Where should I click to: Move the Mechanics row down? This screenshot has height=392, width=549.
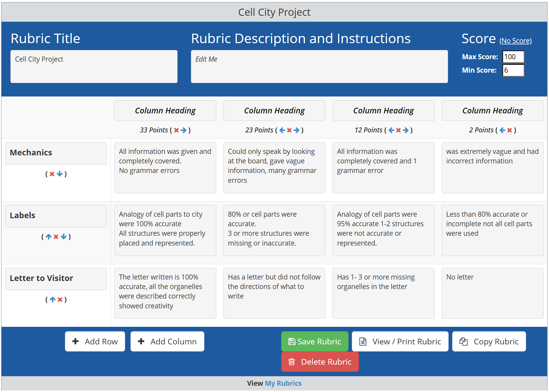60,174
